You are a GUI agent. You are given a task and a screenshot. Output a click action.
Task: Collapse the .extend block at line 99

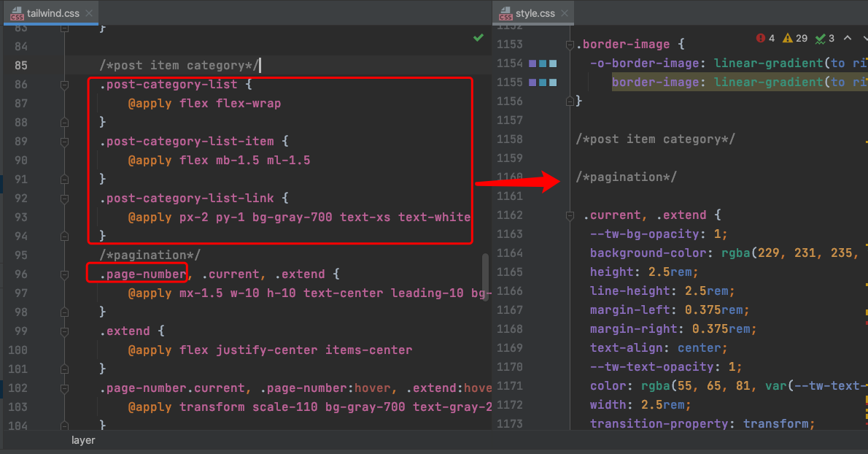pos(65,331)
